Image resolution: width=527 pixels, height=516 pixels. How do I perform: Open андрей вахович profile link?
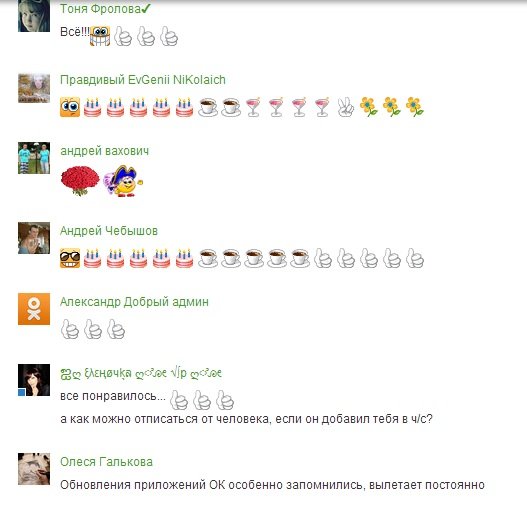pyautogui.click(x=105, y=151)
